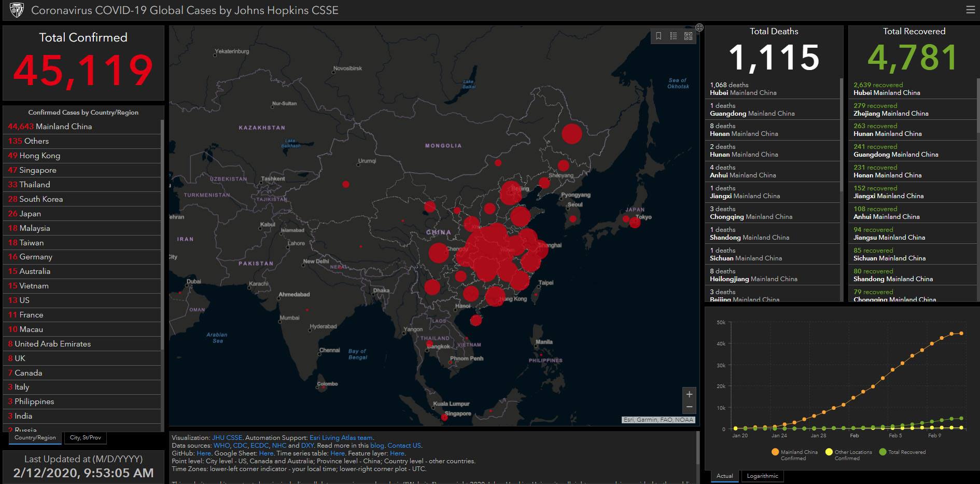Click the confirmed cases list scrollbar

162,233
